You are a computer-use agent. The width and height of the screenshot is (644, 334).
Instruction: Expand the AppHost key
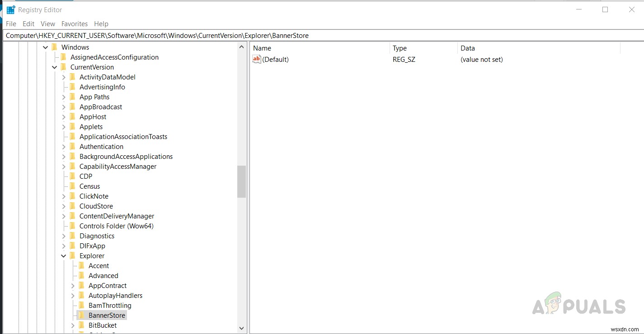(x=64, y=117)
